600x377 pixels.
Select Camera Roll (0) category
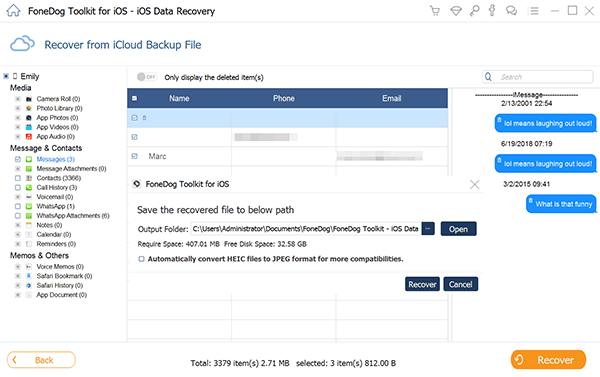point(58,99)
